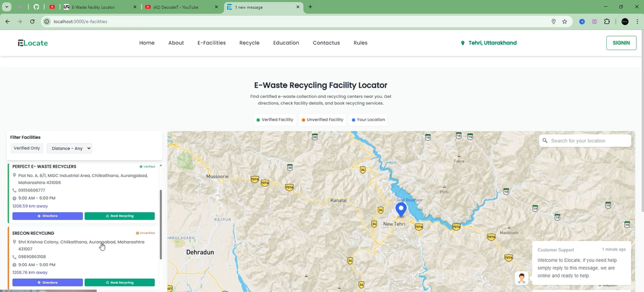The height and width of the screenshot is (292, 644).
Task: Click the magnifier icon in map search
Action: pyautogui.click(x=545, y=141)
